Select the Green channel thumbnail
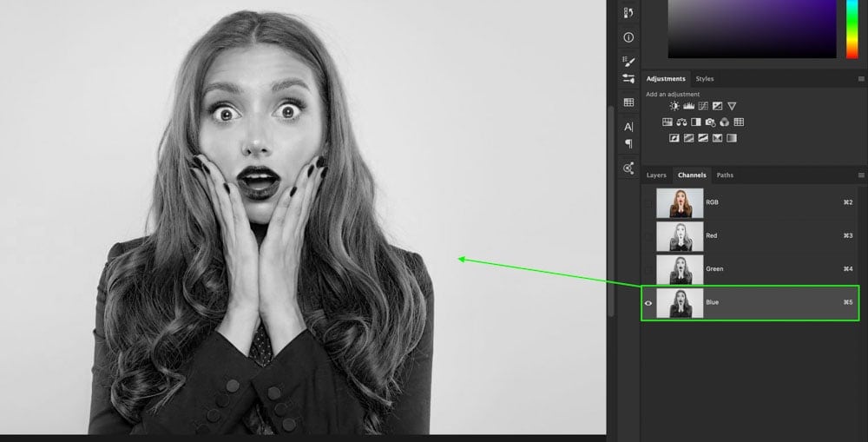Image resolution: width=868 pixels, height=442 pixels. 680,269
